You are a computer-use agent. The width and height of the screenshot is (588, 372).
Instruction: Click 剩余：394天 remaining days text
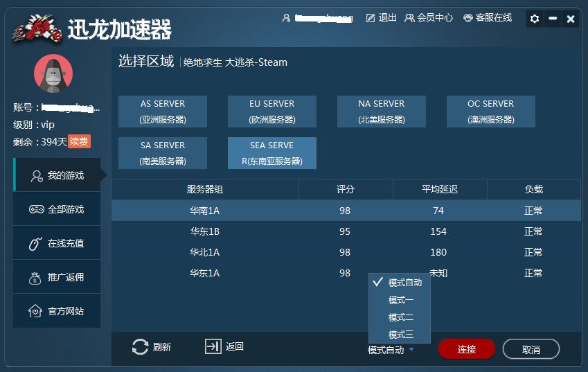tap(39, 142)
